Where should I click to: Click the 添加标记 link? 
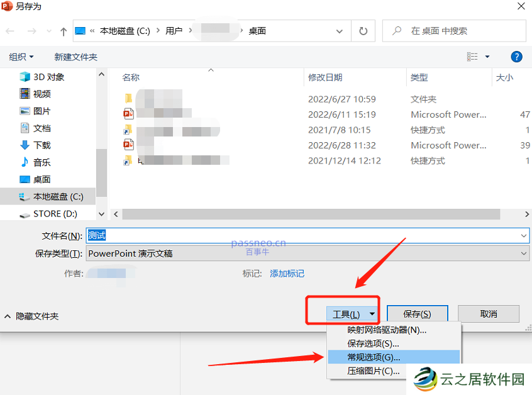287,273
